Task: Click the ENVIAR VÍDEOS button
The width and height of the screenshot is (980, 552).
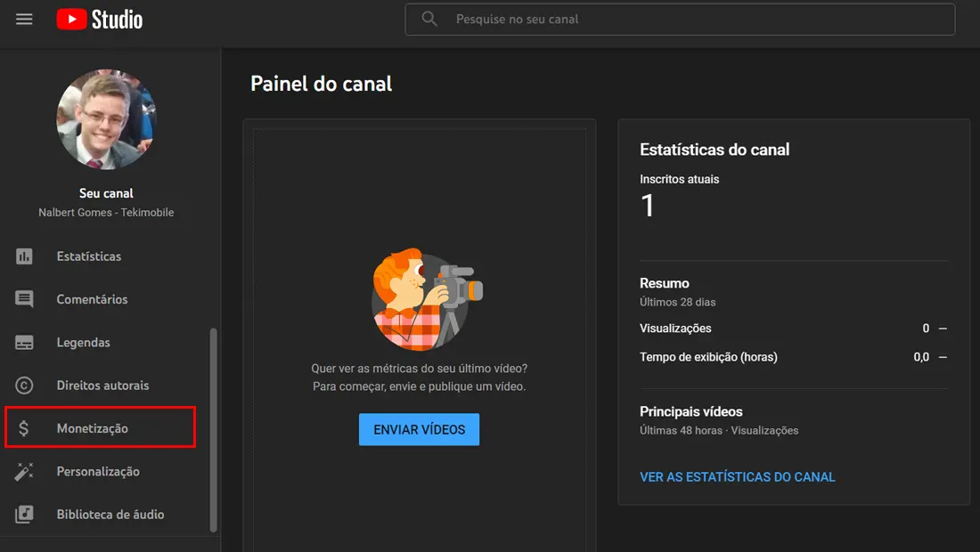Action: tap(419, 430)
